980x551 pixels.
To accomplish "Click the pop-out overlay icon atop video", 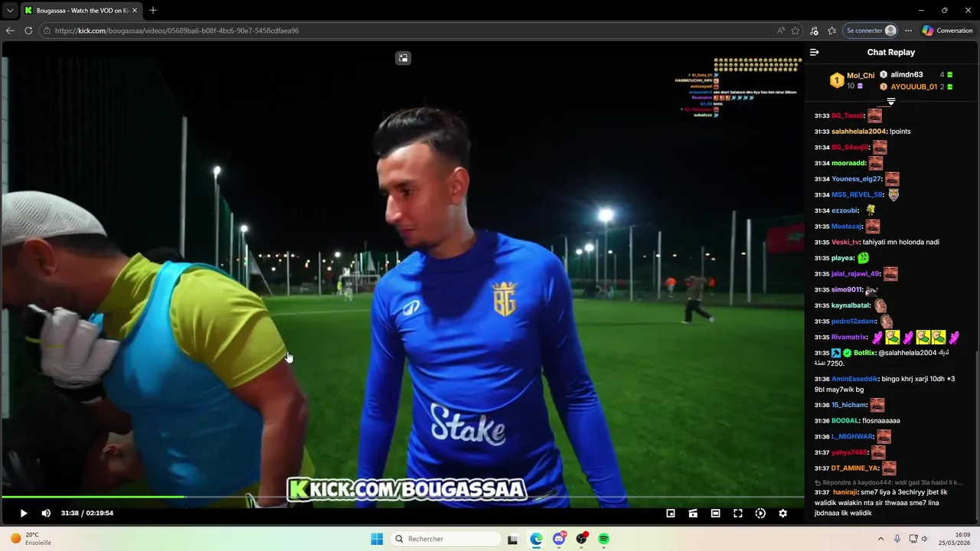I will (403, 57).
